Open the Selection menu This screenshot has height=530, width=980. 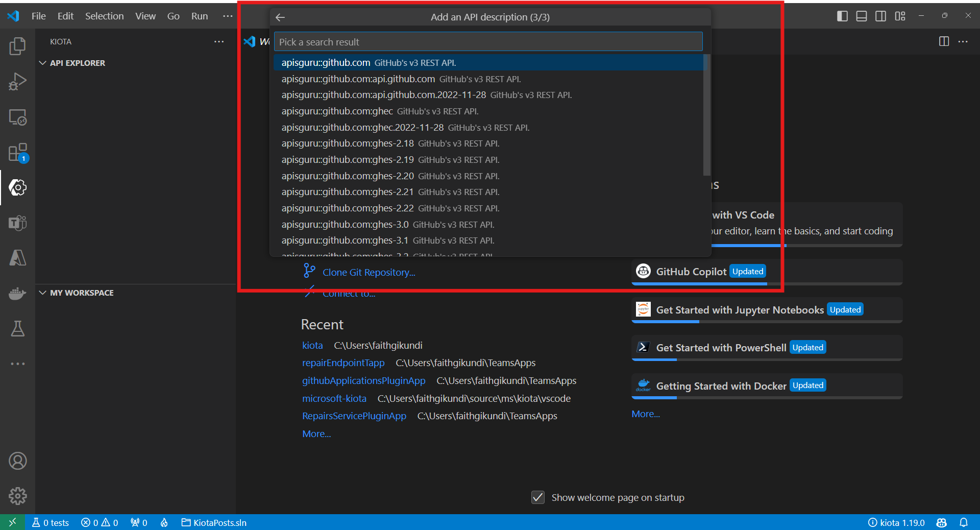tap(104, 16)
